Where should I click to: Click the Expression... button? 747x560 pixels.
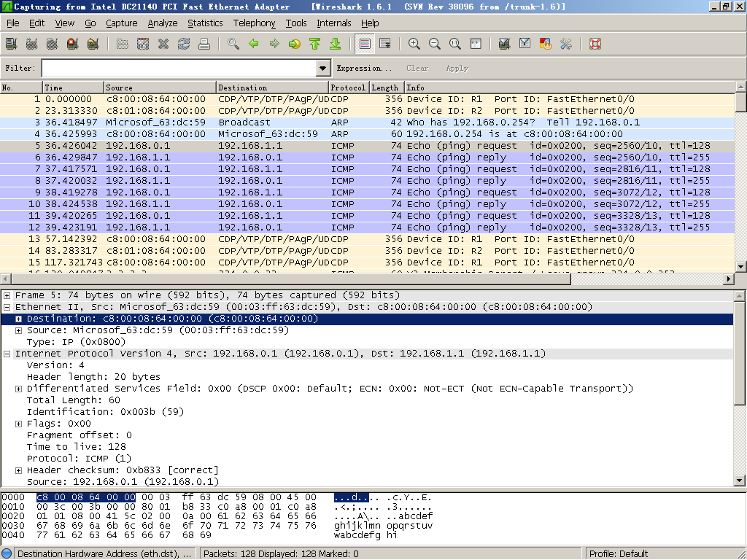pos(364,68)
